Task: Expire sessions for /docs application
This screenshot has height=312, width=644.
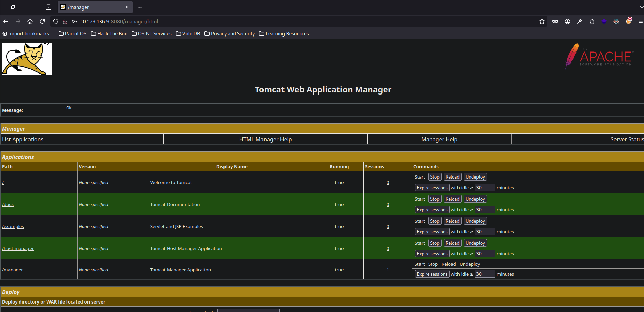Action: [432, 210]
